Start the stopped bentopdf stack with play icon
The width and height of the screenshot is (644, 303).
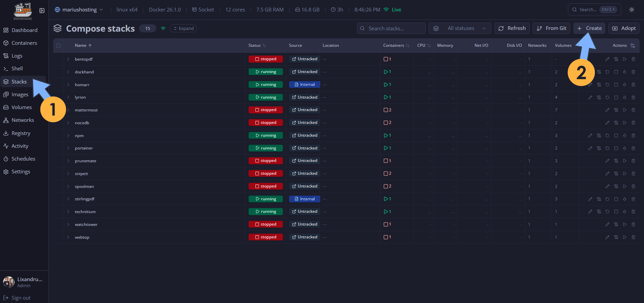tap(625, 59)
